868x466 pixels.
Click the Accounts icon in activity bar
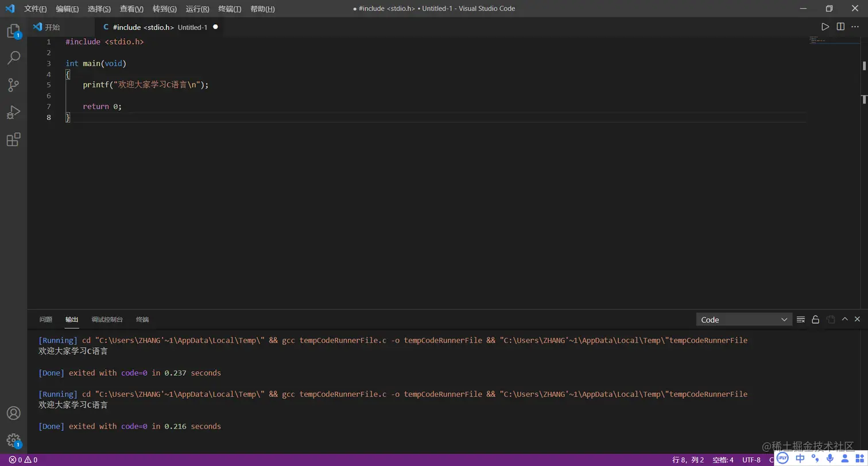point(13,413)
